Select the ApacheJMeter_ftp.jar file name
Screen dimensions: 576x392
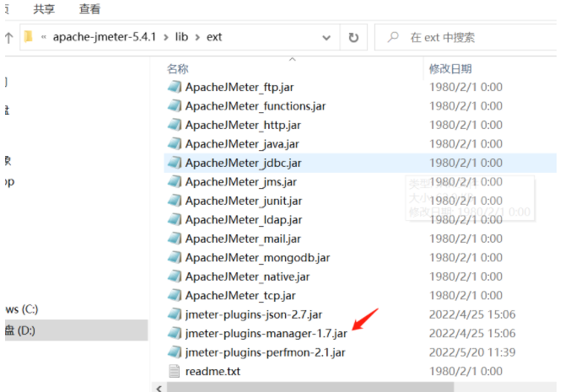[240, 88]
